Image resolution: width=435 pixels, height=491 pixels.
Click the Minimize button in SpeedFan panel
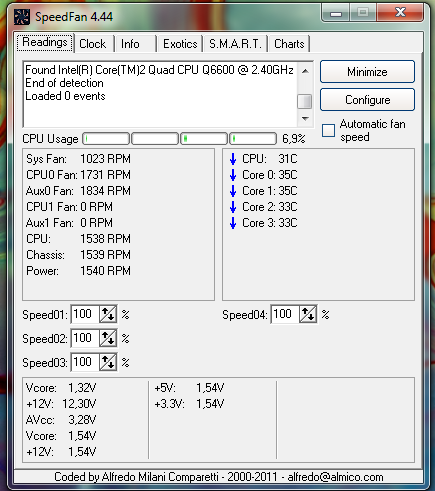367,72
